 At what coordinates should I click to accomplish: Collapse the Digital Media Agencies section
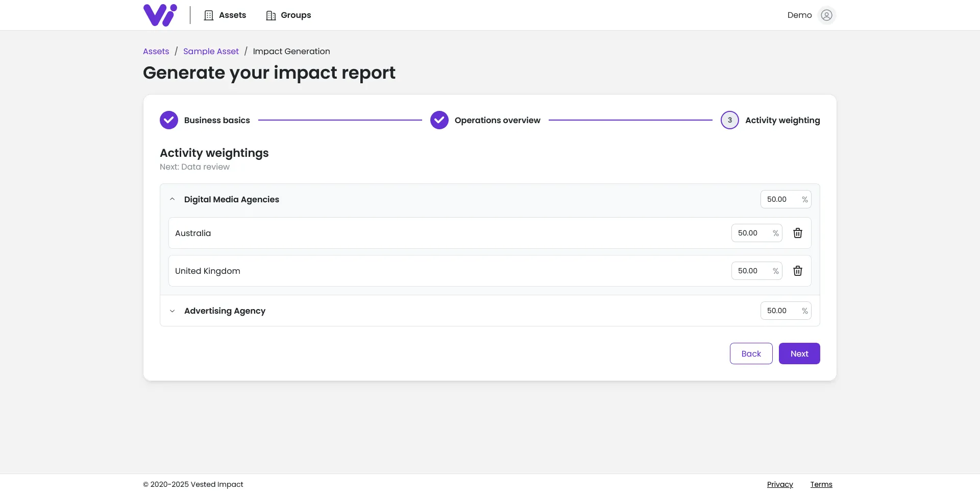[172, 199]
